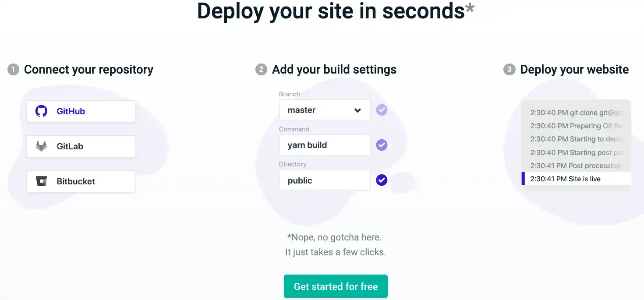Choose the GitLab repository button

pyautogui.click(x=81, y=146)
